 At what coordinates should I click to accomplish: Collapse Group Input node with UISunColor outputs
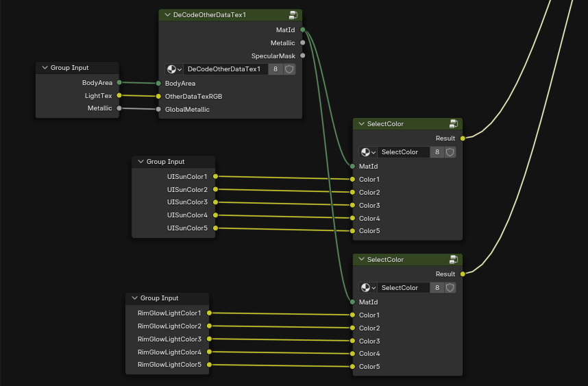point(140,162)
